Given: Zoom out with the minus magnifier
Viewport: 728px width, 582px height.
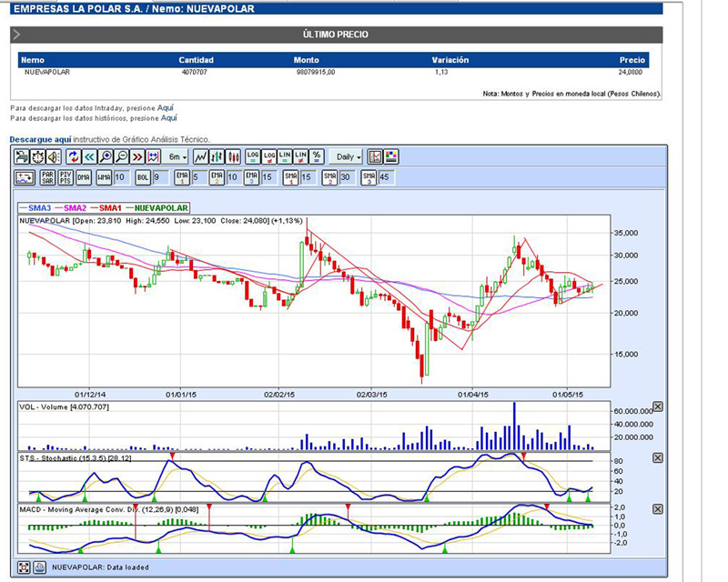Looking at the screenshot, I should (x=121, y=157).
